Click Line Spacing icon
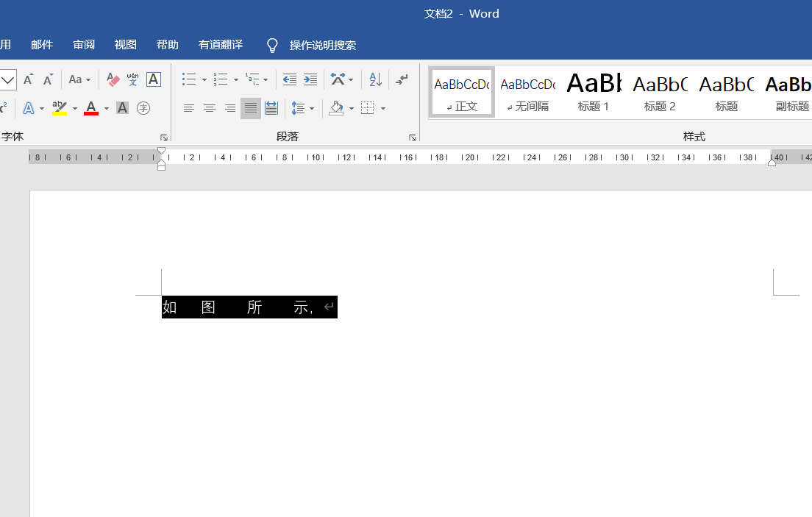The image size is (812, 517). point(298,108)
